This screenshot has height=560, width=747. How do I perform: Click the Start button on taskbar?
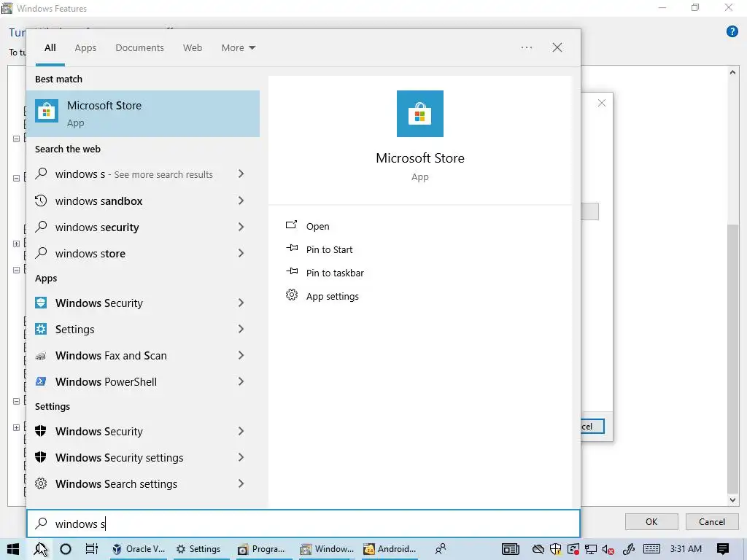13,549
